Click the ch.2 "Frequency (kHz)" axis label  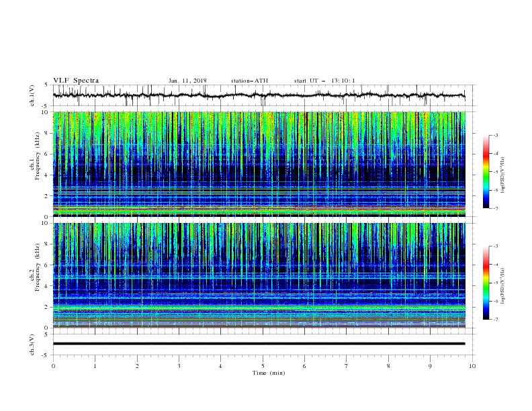pyautogui.click(x=38, y=267)
